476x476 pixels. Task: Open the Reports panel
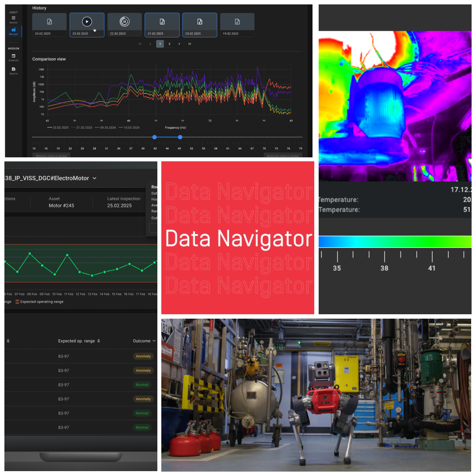coord(13,70)
